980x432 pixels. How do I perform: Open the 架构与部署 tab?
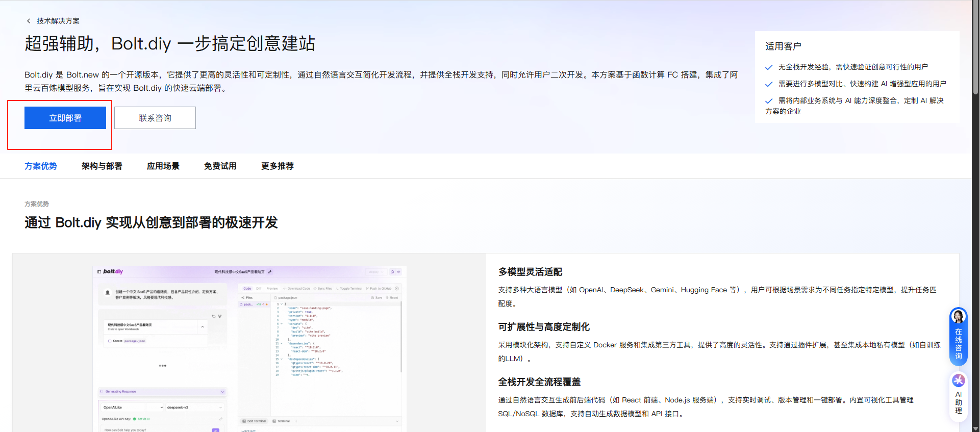[x=102, y=166]
